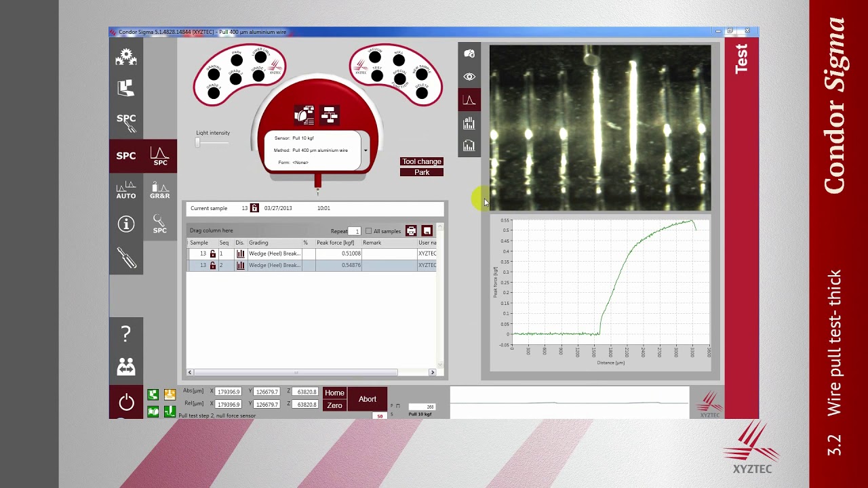Click the camera icon beside video view
This screenshot has height=488, width=868.
coord(469,54)
